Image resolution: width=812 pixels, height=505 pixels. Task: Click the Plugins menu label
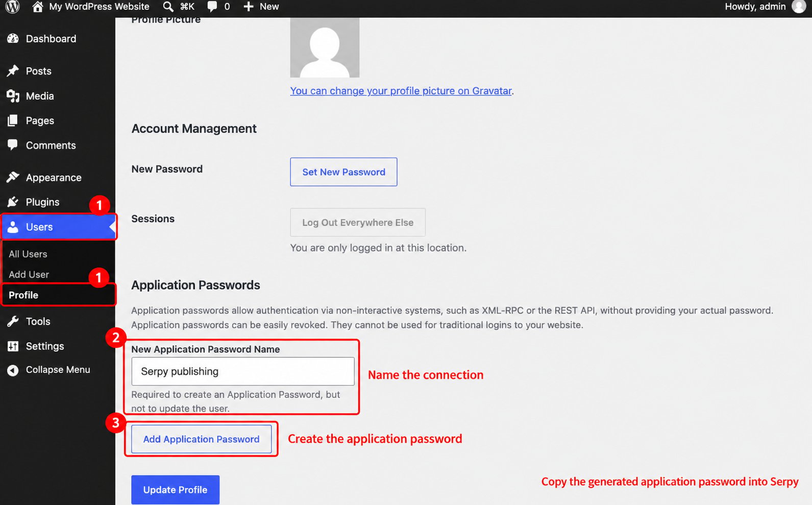(42, 202)
